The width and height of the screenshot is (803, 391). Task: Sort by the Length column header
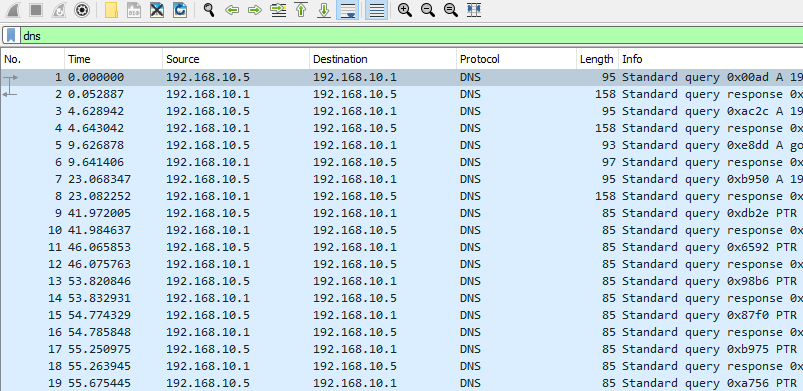pyautogui.click(x=597, y=59)
